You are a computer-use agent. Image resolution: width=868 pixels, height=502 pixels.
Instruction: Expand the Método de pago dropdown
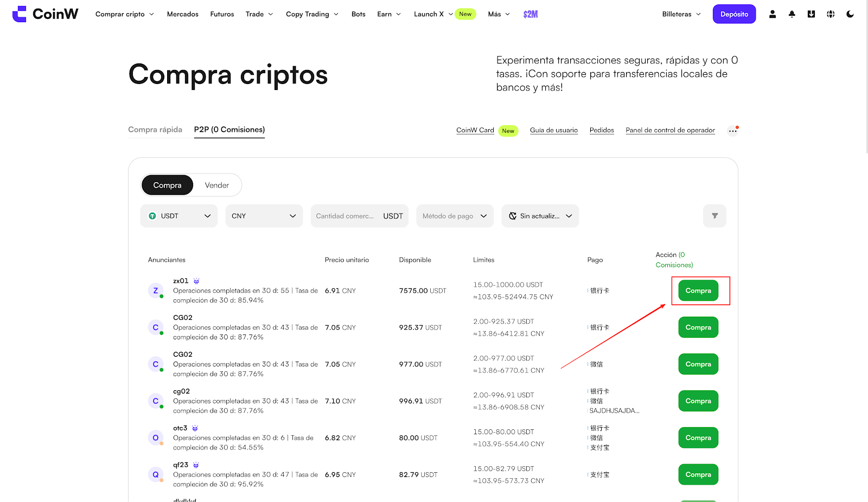tap(455, 216)
